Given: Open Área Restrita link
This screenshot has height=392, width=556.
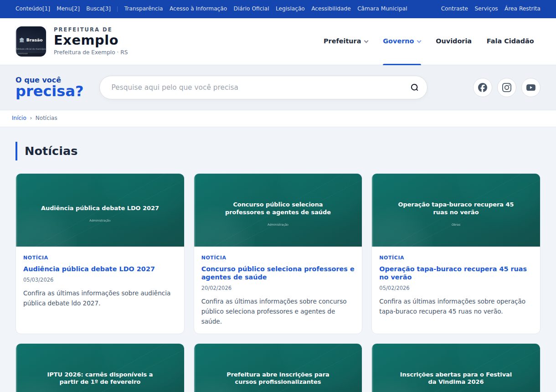Looking at the screenshot, I should [x=522, y=9].
